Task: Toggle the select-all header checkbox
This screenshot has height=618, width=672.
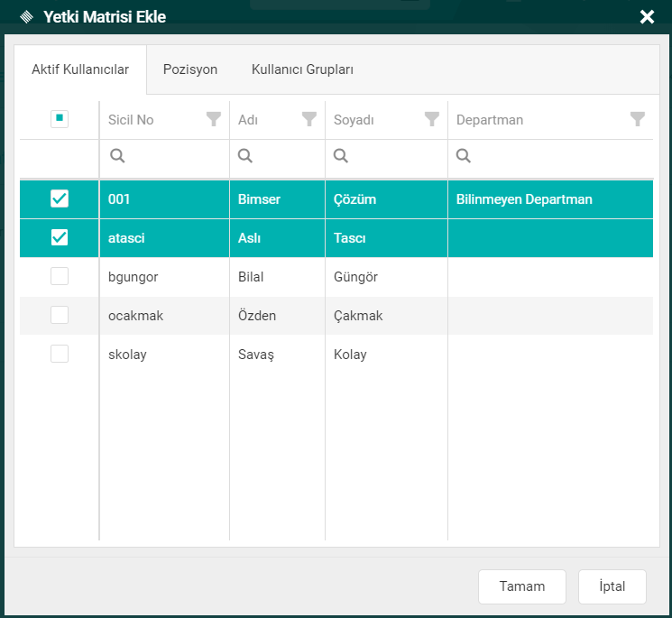Action: 60,119
